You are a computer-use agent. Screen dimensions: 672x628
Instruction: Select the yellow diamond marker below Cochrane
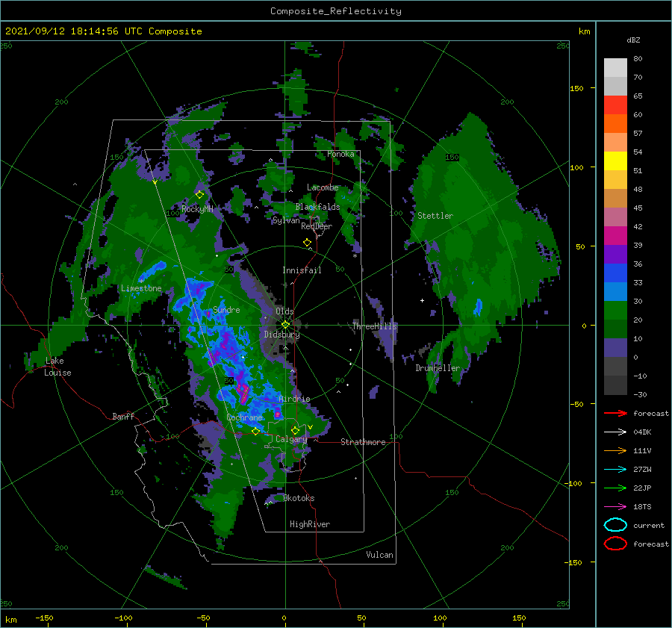(255, 432)
